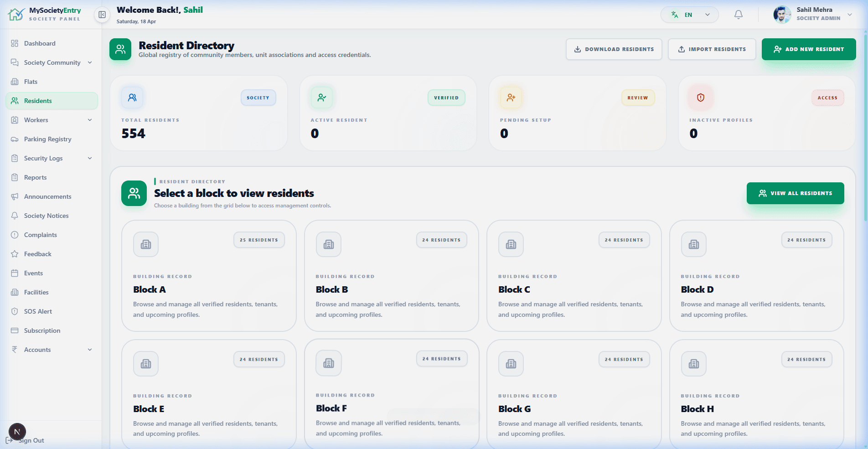Open the EN language dropdown
Image resolution: width=868 pixels, height=449 pixels.
[689, 15]
